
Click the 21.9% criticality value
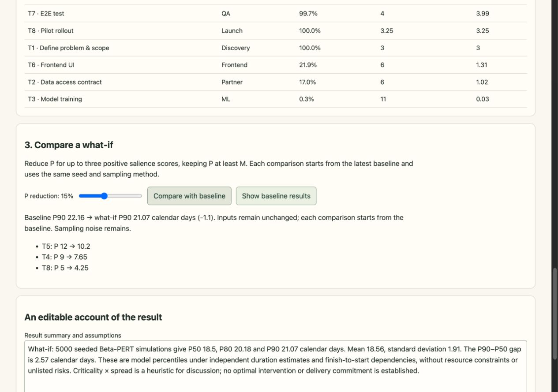click(308, 65)
